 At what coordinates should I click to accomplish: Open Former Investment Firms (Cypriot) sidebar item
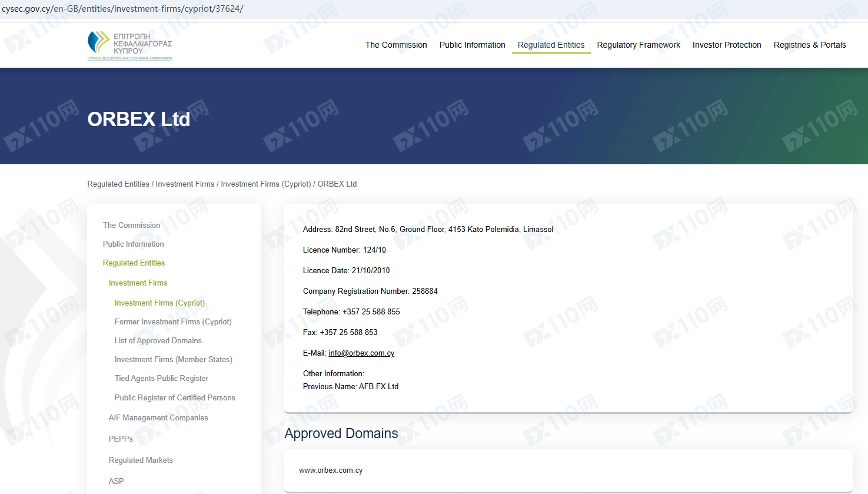point(173,321)
